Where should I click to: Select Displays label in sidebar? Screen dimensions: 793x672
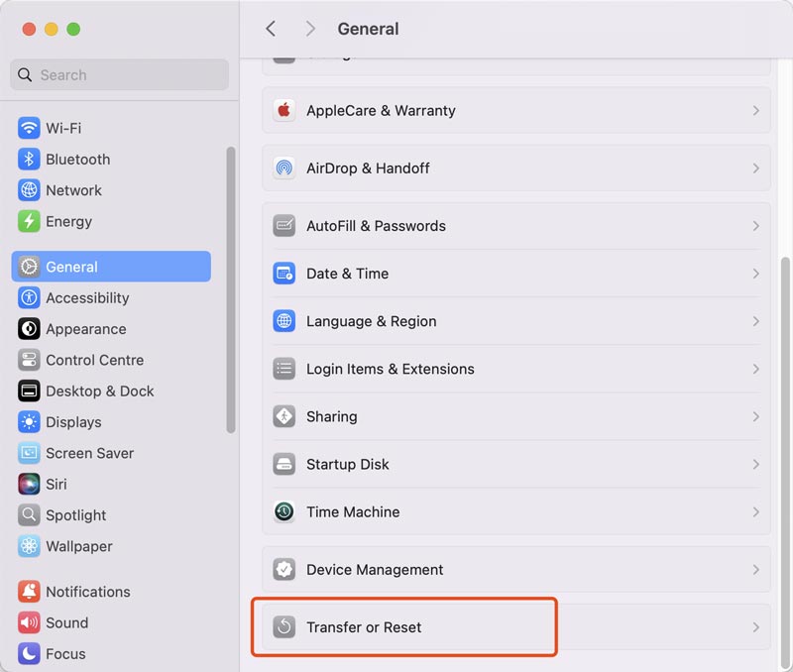pos(73,422)
